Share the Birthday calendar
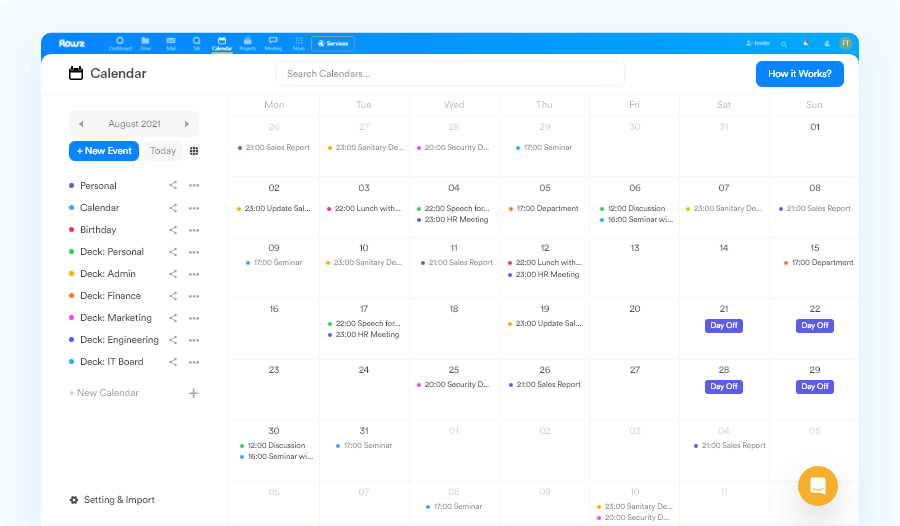Image resolution: width=900 pixels, height=526 pixels. tap(173, 230)
